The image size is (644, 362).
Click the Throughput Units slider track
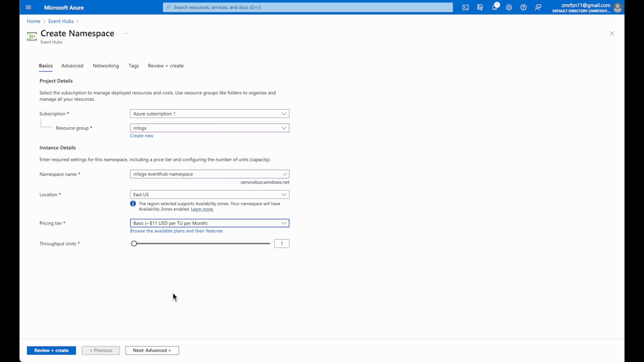[x=203, y=244]
